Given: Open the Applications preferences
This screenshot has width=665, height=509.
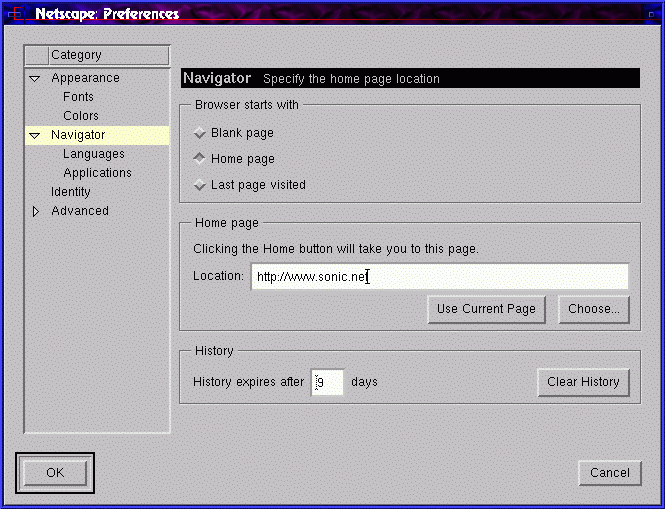Looking at the screenshot, I should (x=97, y=173).
